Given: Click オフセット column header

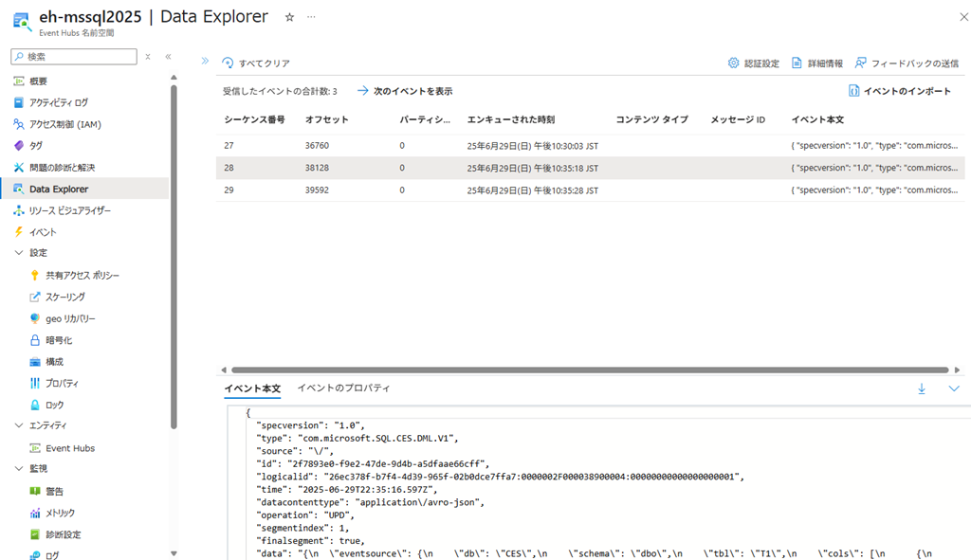Looking at the screenshot, I should click(x=326, y=119).
